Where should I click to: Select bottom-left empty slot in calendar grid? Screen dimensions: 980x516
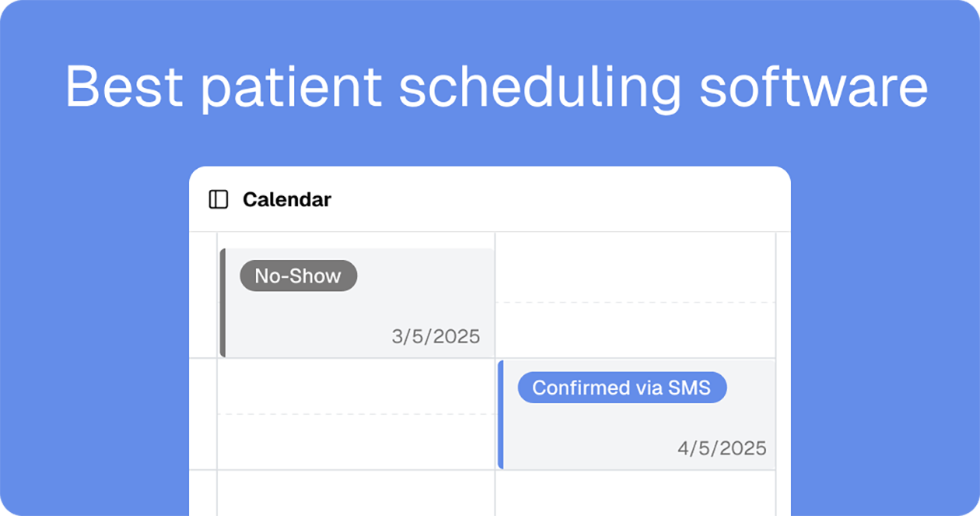[x=355, y=493]
